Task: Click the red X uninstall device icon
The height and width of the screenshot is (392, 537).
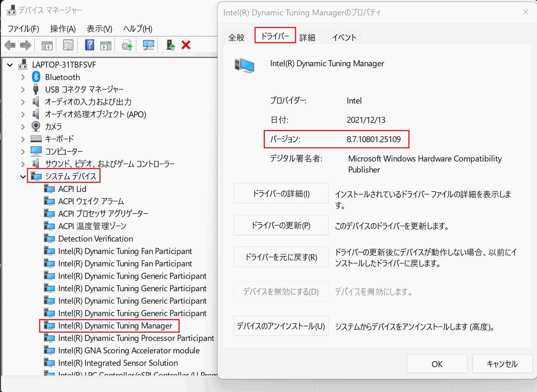Action: 186,45
